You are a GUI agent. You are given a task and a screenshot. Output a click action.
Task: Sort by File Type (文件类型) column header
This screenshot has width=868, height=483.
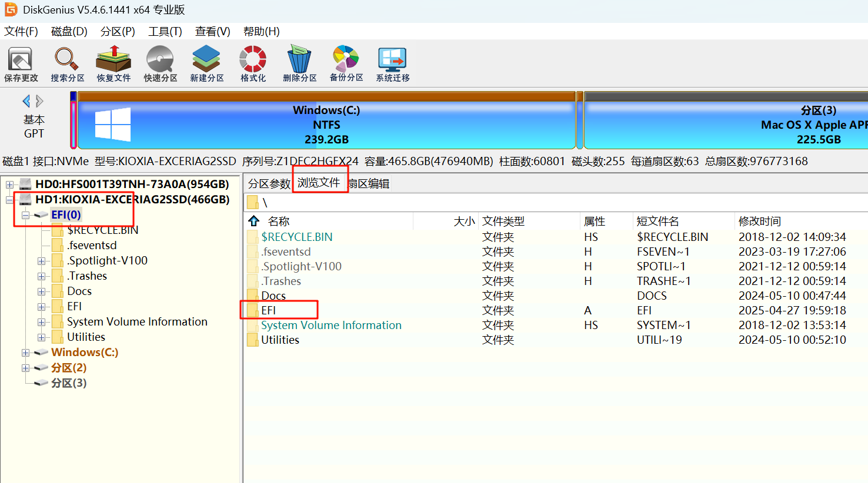(x=503, y=221)
